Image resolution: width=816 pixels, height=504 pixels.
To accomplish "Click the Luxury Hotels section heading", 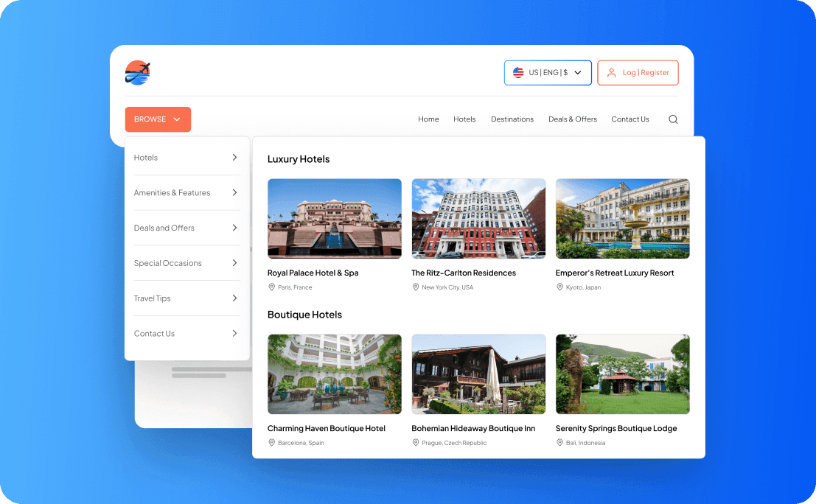I will click(299, 159).
